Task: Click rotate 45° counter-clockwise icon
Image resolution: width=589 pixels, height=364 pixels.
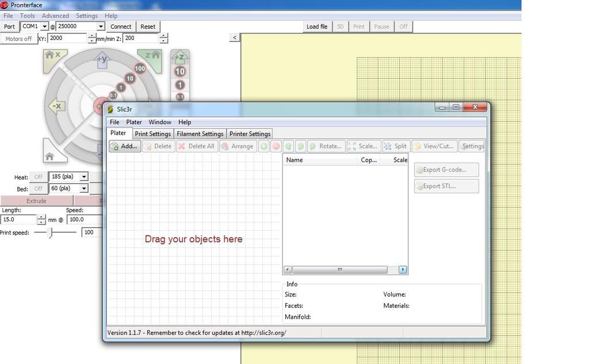Action: point(289,146)
